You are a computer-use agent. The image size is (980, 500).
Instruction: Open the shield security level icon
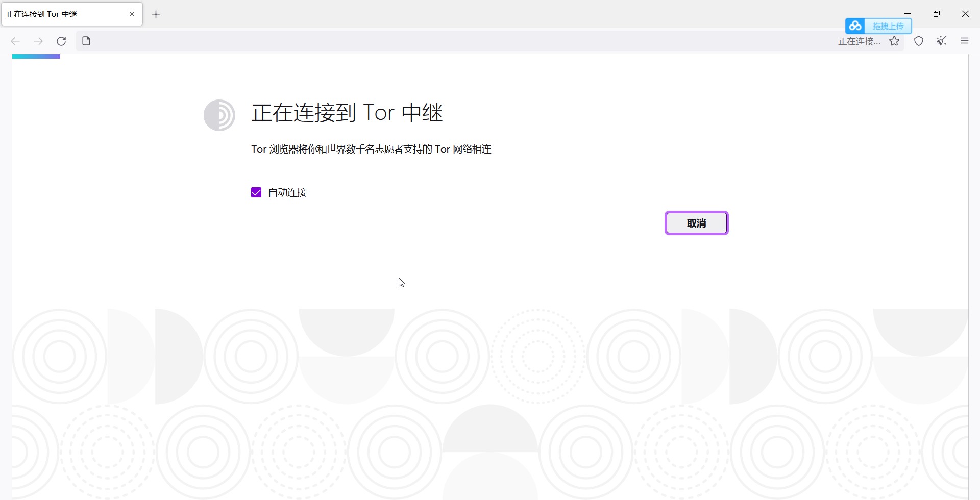[x=919, y=41]
